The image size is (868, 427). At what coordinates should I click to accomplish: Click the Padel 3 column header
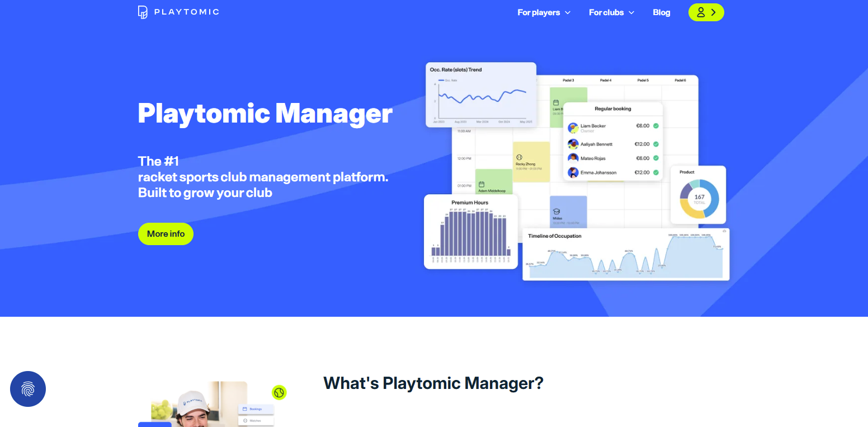click(x=568, y=81)
